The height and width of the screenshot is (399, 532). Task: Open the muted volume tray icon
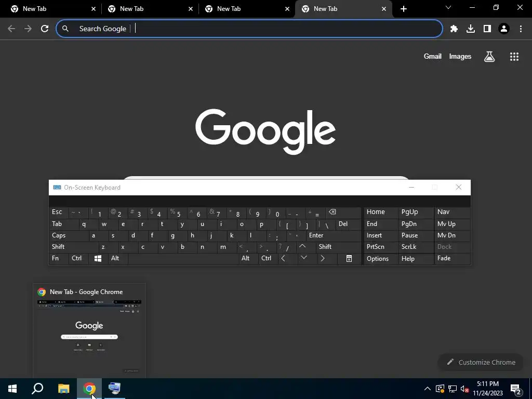[x=464, y=389]
